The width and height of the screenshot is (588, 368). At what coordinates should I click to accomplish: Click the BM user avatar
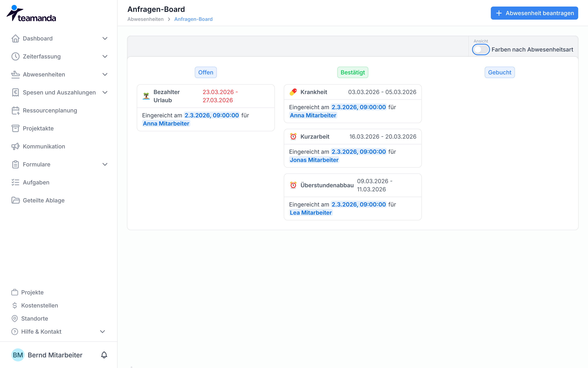[x=18, y=355]
